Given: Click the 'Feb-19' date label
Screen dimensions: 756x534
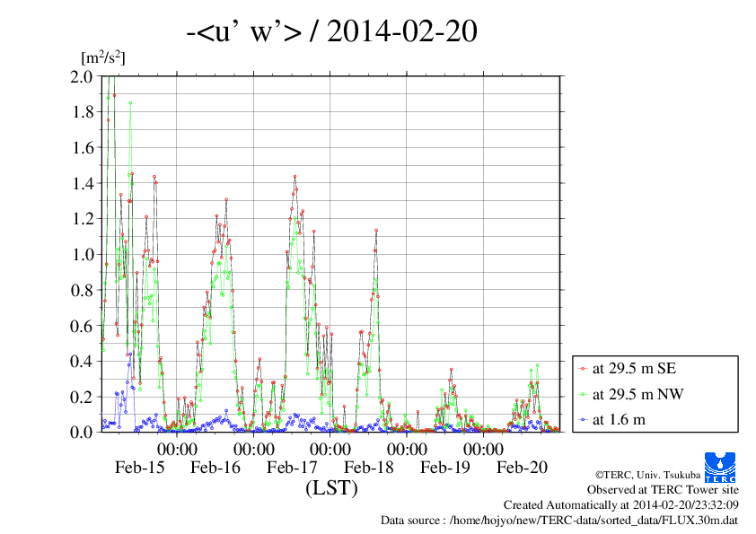Looking at the screenshot, I should coord(444,467).
